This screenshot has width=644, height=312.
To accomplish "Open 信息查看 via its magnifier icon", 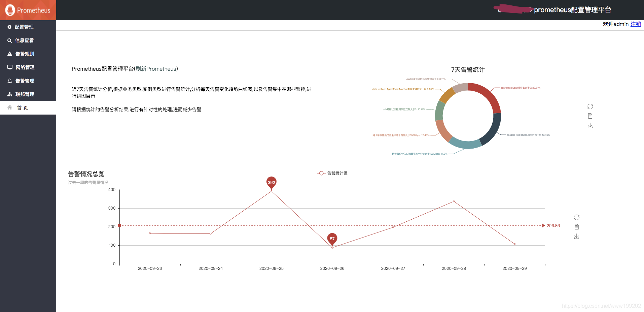I will coord(9,40).
